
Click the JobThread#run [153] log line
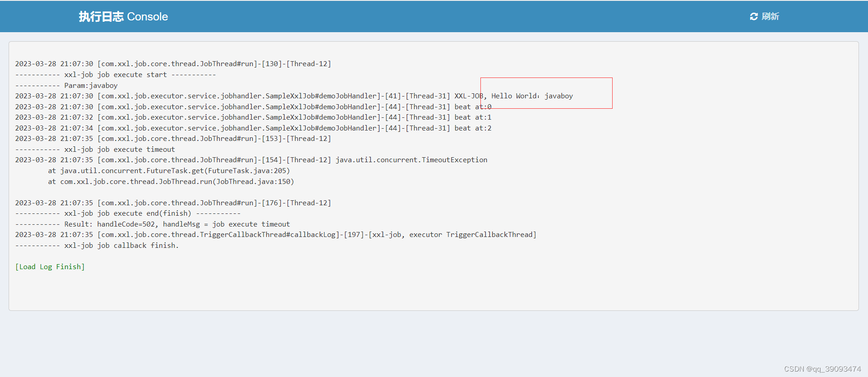173,139
